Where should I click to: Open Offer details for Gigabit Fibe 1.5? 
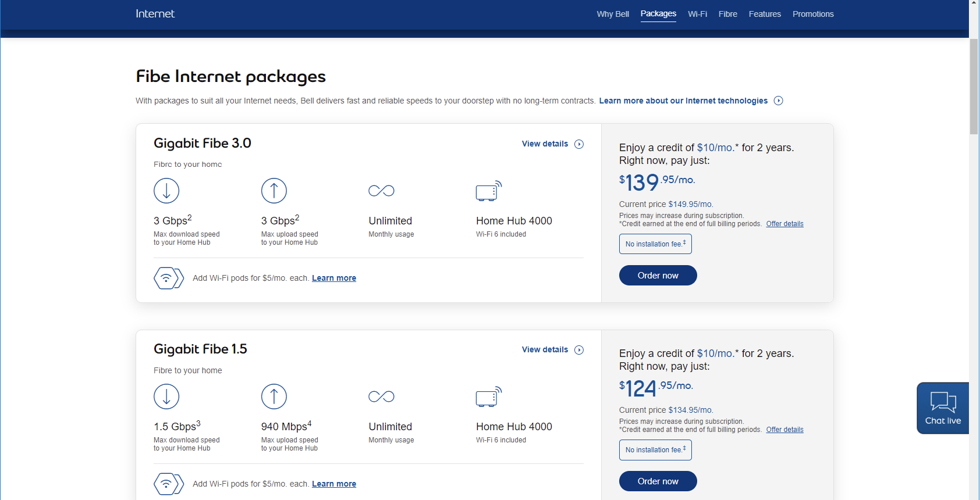(784, 430)
